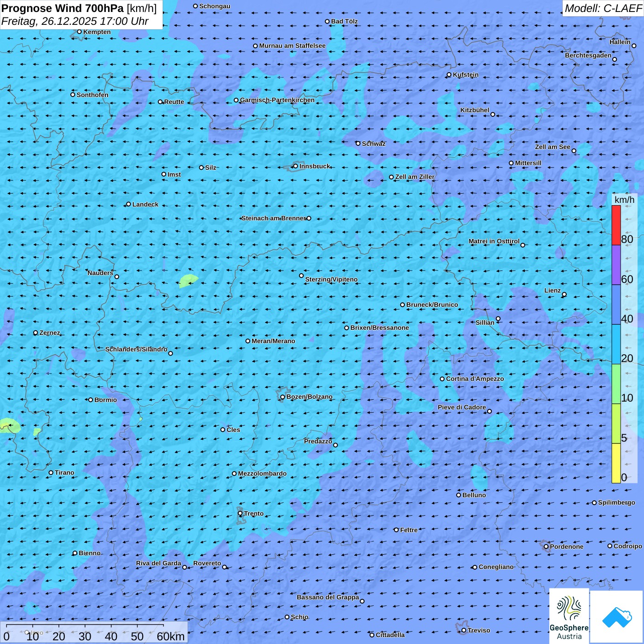This screenshot has height=644, width=644.
Task: Click the 'Zell am Ziller' label
Action: 415,177
